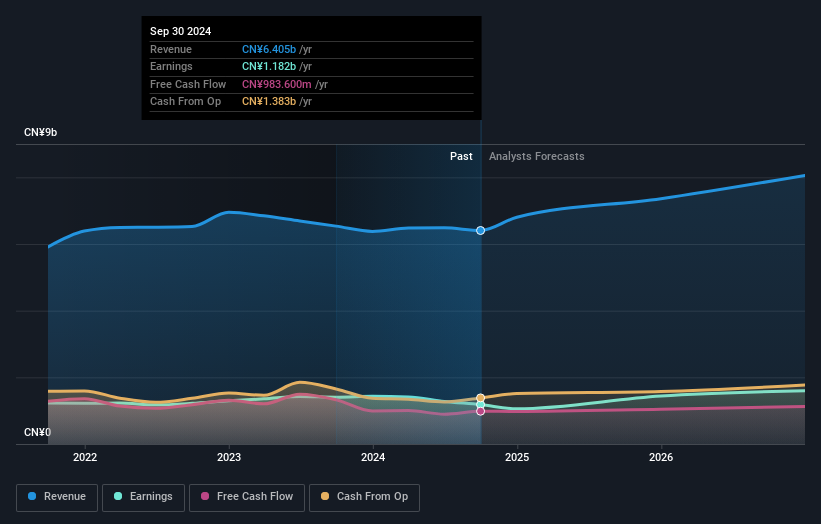Click the 2023 x-axis label
The height and width of the screenshot is (524, 821).
(229, 457)
